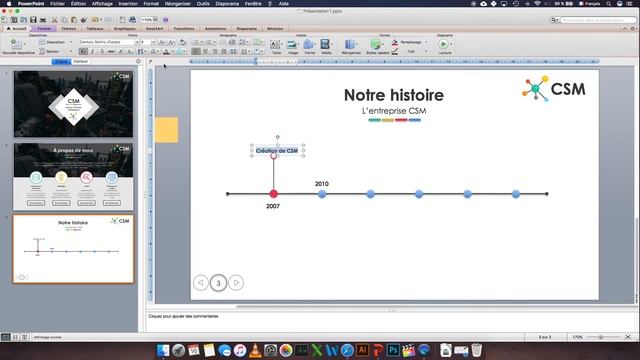Image resolution: width=640 pixels, height=360 pixels.
Task: Click the Paste clipboard icon
Action: 74,20
